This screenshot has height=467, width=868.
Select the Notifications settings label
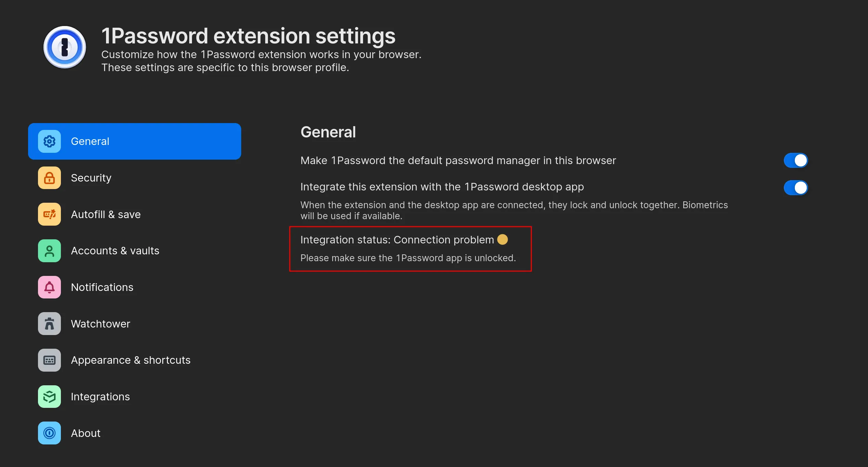[102, 287]
